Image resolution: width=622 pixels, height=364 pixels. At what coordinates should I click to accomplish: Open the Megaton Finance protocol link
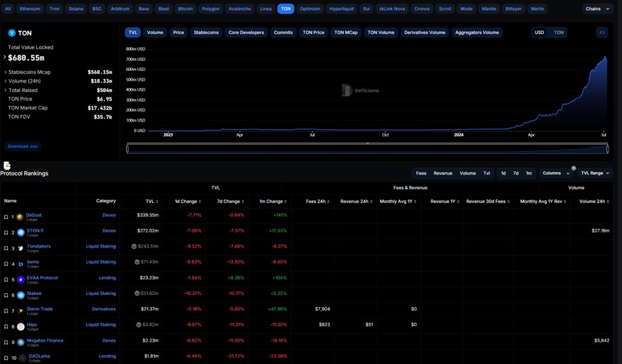click(45, 340)
